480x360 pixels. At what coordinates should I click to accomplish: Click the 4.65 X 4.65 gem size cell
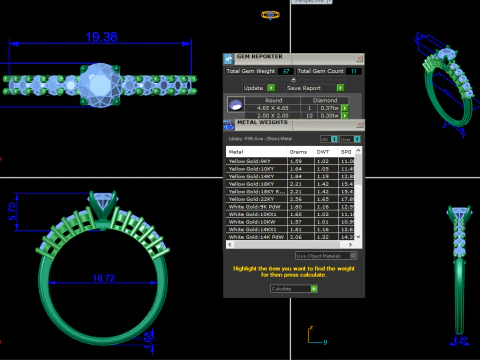(273, 108)
